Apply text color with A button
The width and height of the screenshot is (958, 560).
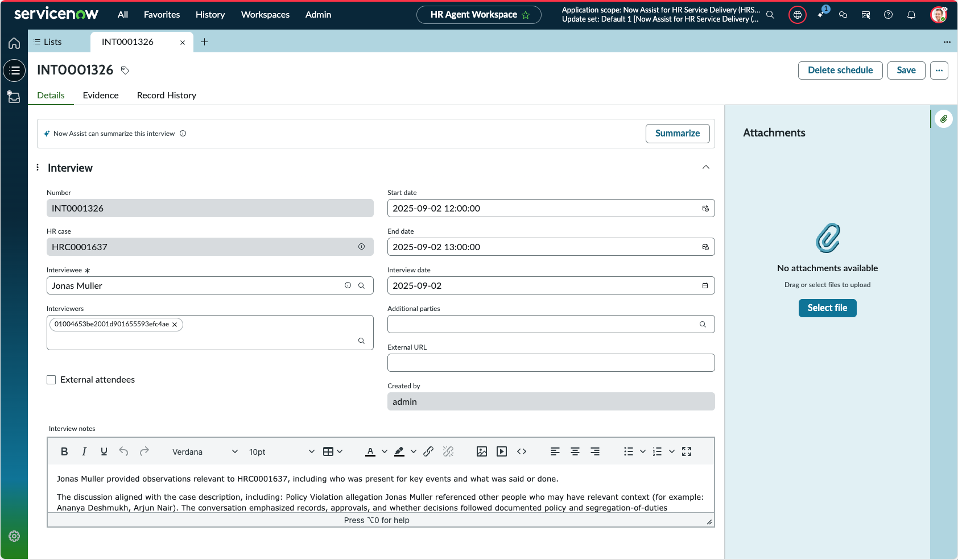click(370, 451)
